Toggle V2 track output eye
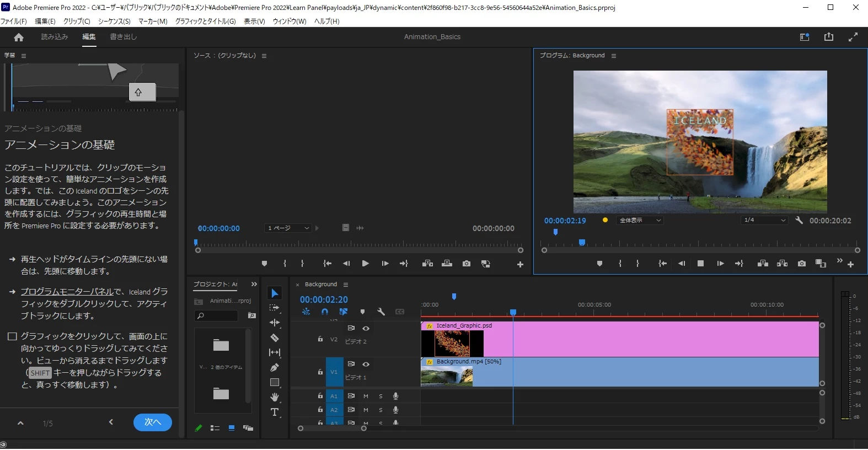 coord(366,328)
